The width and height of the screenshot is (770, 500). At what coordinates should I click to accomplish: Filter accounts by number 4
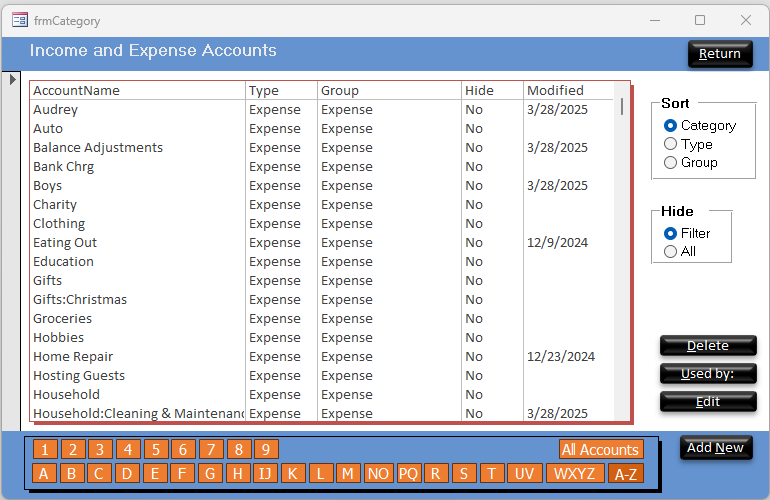tap(128, 449)
